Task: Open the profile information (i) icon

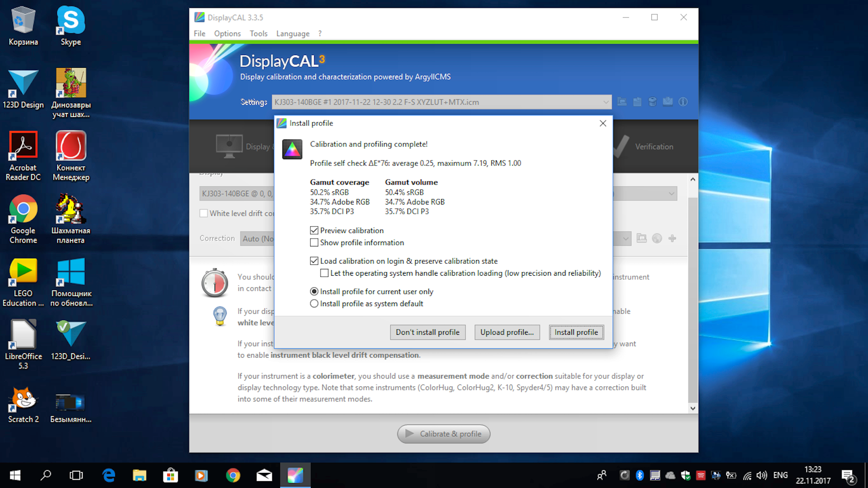Action: click(683, 102)
